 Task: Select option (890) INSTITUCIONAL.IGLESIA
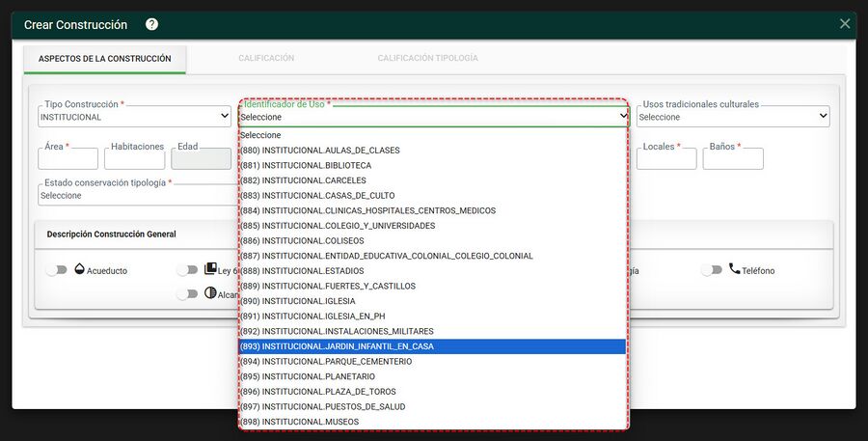[432, 301]
